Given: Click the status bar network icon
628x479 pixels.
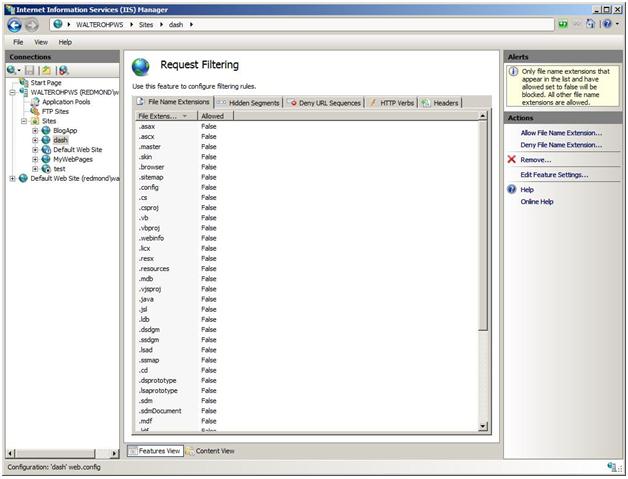Looking at the screenshot, I should coord(612,467).
